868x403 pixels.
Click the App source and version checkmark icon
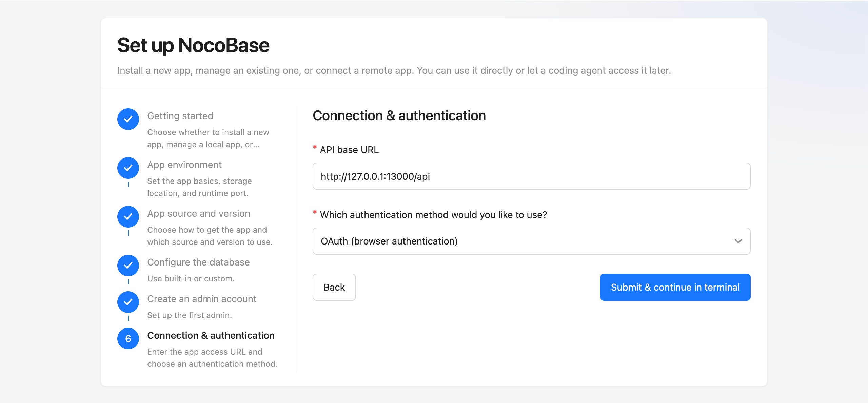(x=128, y=217)
